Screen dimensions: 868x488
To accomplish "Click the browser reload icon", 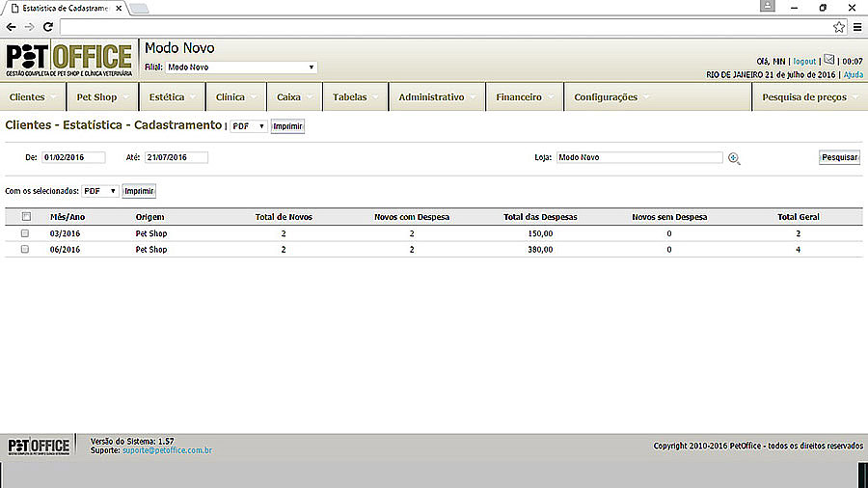I will [46, 27].
